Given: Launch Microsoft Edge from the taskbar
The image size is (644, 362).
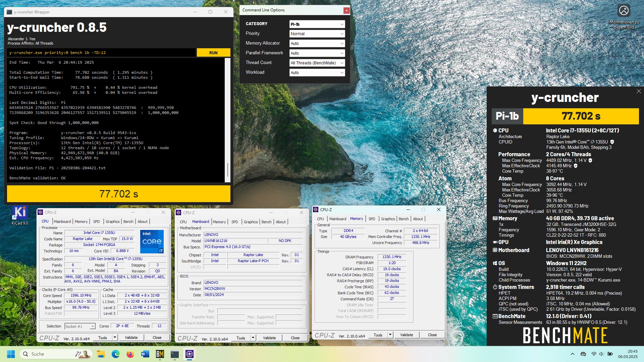Looking at the screenshot, I should (116, 354).
